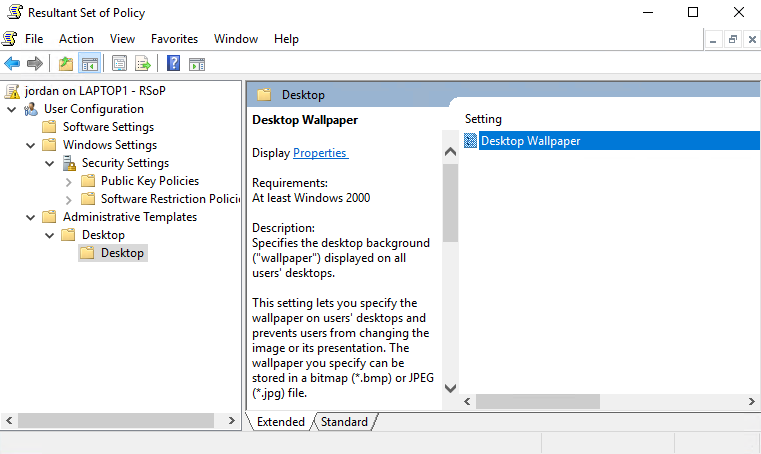
Task: Click the Forward arrow toolbar icon
Action: coord(35,64)
